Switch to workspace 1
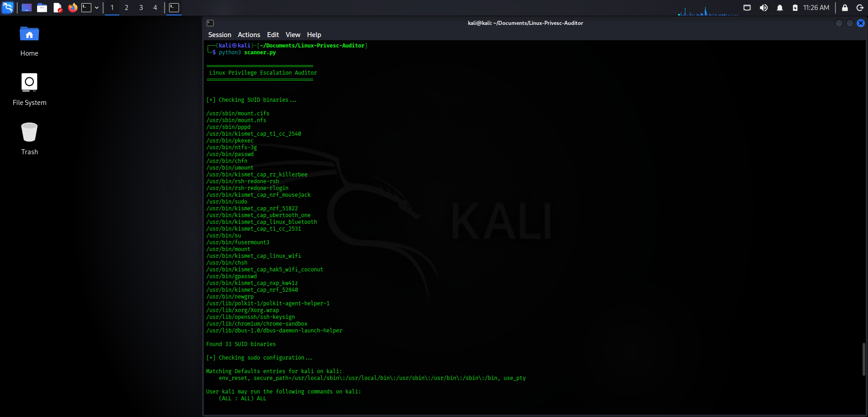868x417 pixels. (x=112, y=8)
